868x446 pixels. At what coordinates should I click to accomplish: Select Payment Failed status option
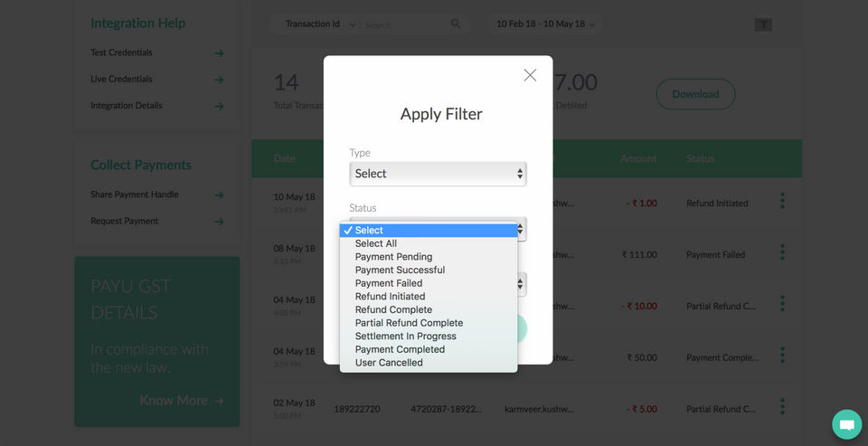pos(389,283)
